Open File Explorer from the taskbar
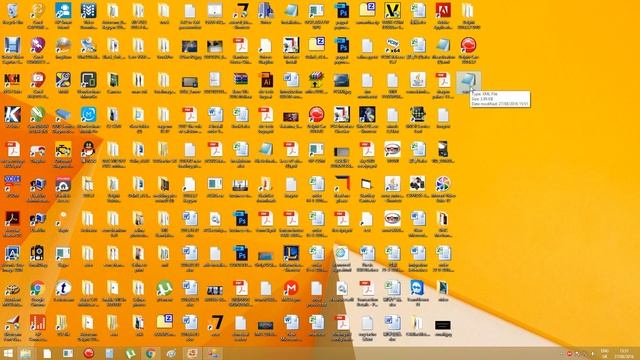The height and width of the screenshot is (360, 640). [26, 353]
